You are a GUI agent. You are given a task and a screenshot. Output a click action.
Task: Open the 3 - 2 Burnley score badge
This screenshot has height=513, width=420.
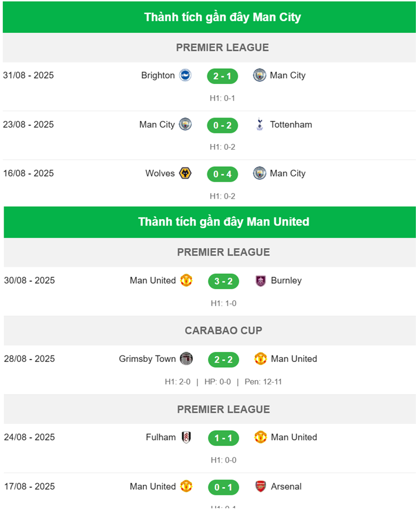(x=223, y=281)
